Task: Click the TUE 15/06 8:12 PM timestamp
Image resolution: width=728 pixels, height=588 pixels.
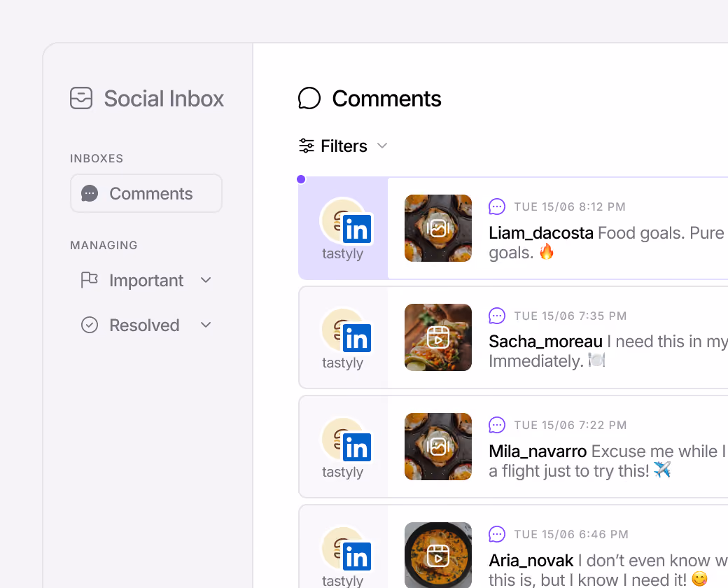Action: coord(570,206)
